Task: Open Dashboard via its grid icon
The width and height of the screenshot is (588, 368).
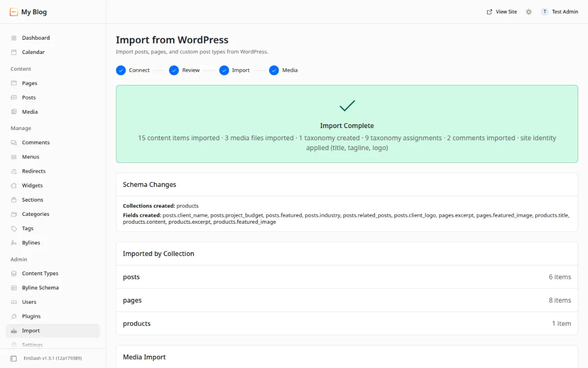Action: coord(14,38)
